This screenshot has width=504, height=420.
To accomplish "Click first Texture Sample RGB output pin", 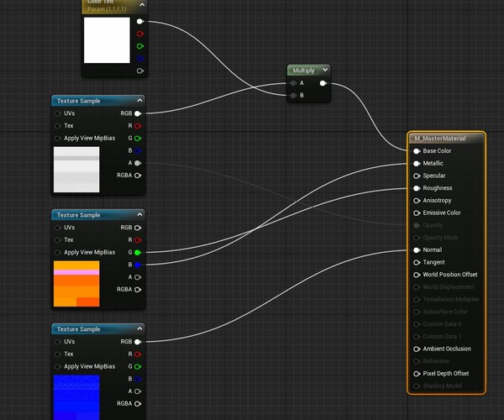I will point(138,113).
